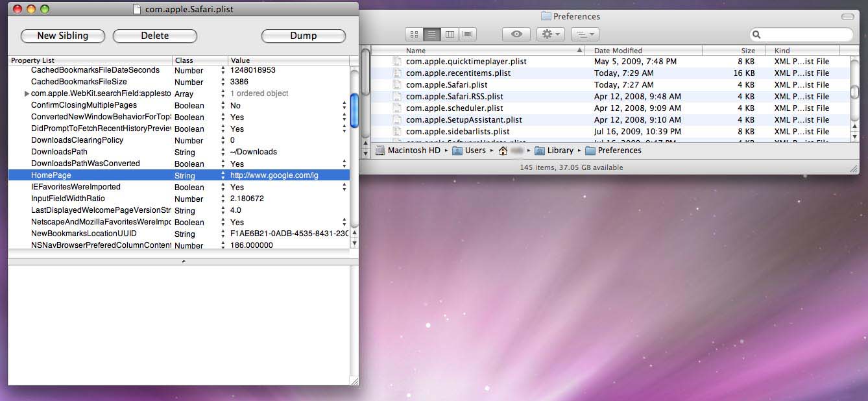Viewport: 868px width, 401px height.
Task: Open the Finder Action gear menu
Action: point(551,34)
